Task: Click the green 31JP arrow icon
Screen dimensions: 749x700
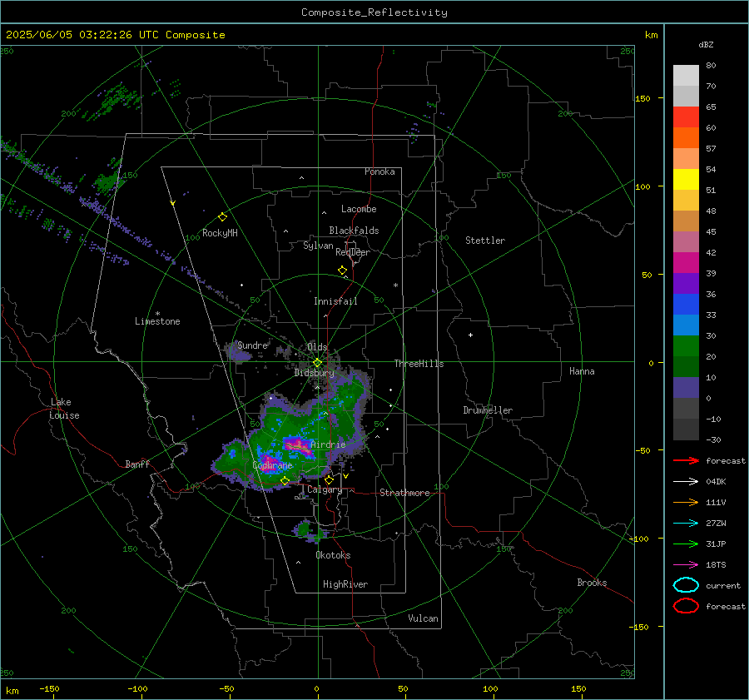Action: (x=686, y=544)
